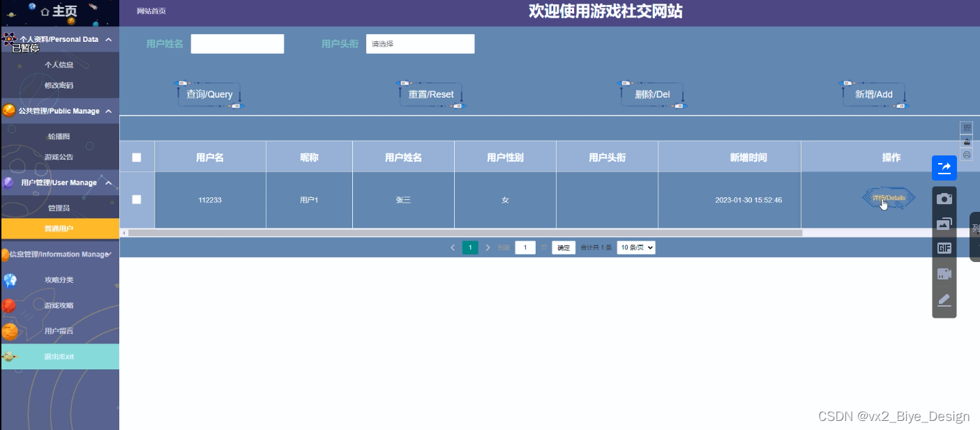Click the 新增/Add button

[x=874, y=95]
